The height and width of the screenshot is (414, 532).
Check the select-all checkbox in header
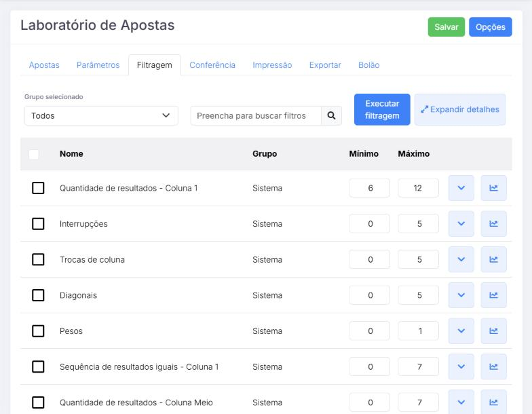pos(34,154)
